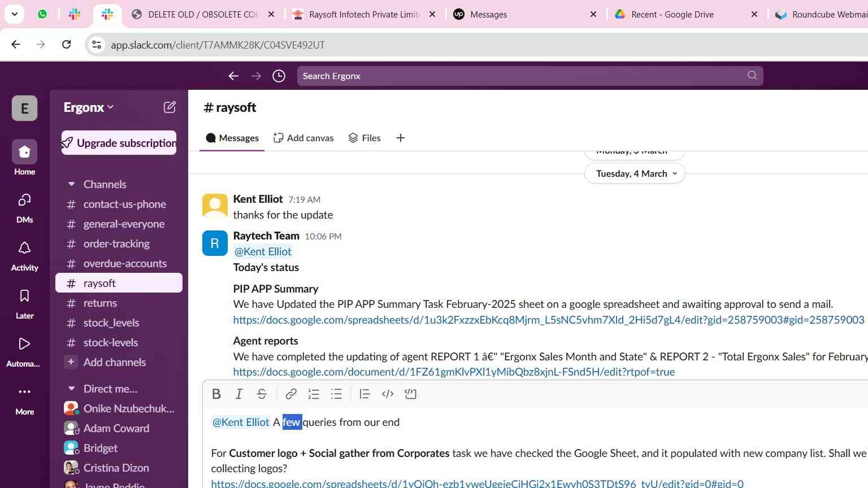Open the #stock-levels channel
Viewport: 868px width, 488px height.
[x=119, y=342]
